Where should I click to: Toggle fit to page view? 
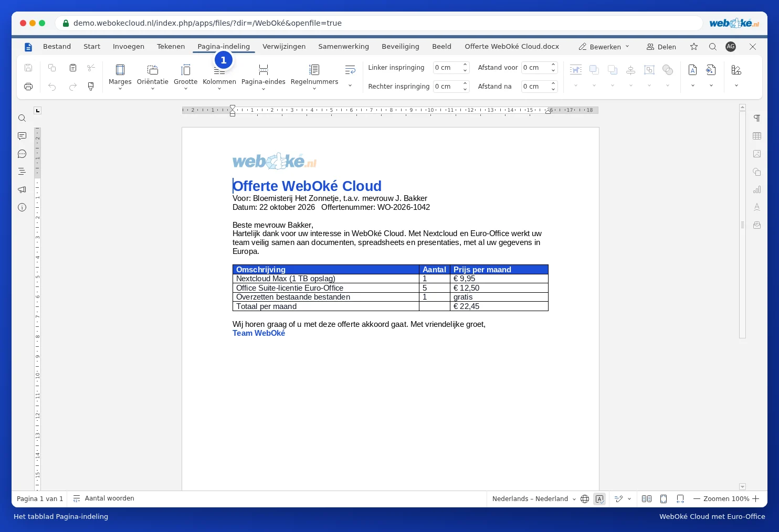pos(664,499)
